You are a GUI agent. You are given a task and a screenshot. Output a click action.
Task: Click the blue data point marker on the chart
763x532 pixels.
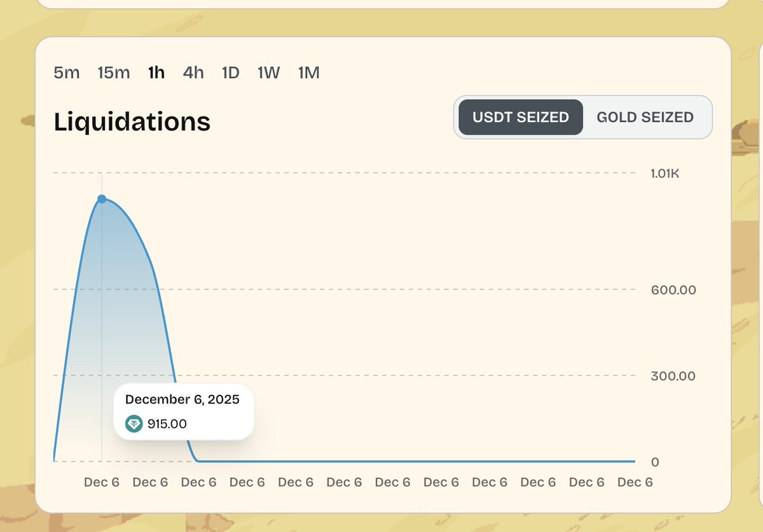point(102,199)
